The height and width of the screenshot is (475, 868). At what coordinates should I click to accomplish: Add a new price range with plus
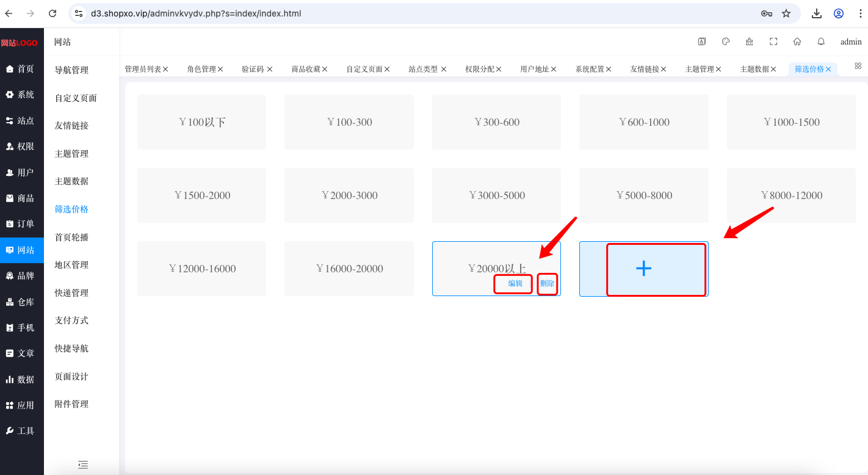(x=644, y=269)
